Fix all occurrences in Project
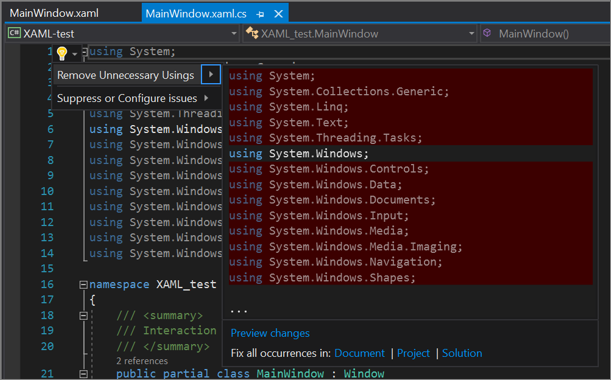Viewport: 611px width, 380px height. pyautogui.click(x=413, y=353)
